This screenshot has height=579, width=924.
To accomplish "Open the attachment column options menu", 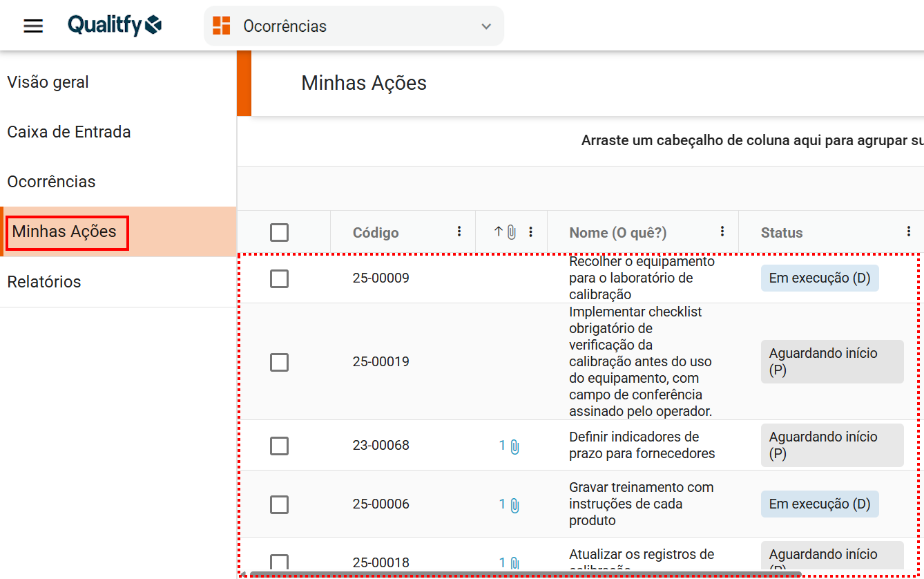I will 530,231.
